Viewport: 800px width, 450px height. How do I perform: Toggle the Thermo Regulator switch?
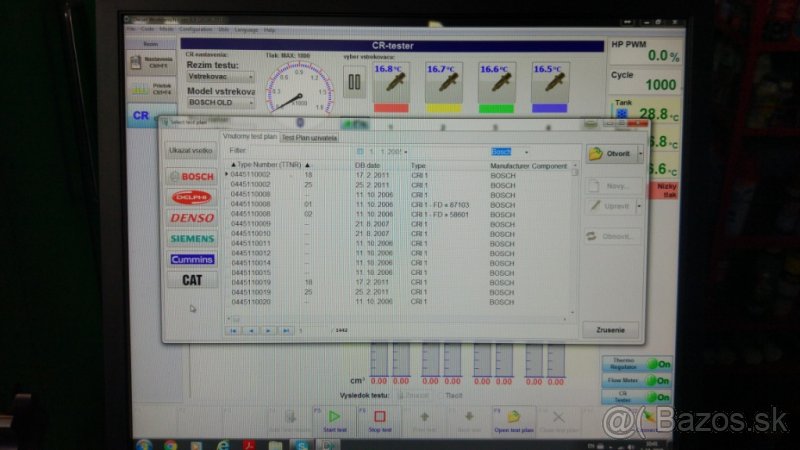pos(656,364)
